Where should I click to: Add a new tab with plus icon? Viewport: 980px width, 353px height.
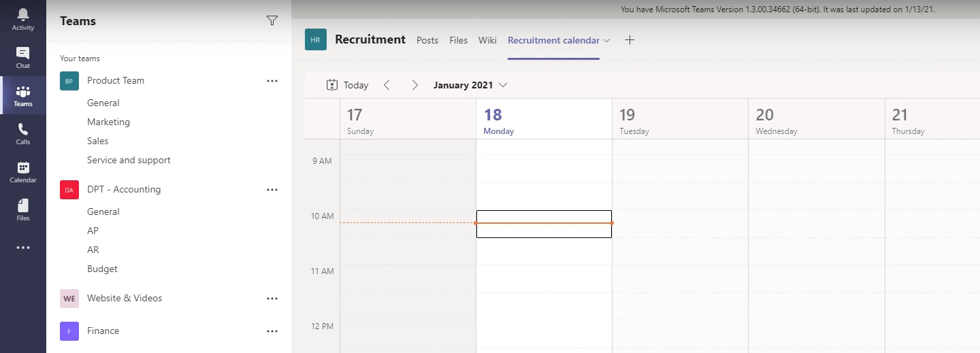(630, 39)
